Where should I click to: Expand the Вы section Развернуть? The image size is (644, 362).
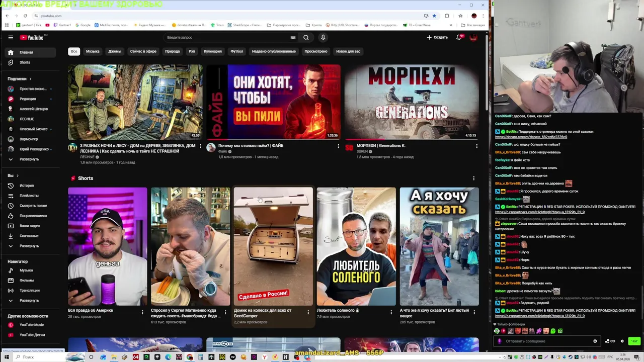31,246
